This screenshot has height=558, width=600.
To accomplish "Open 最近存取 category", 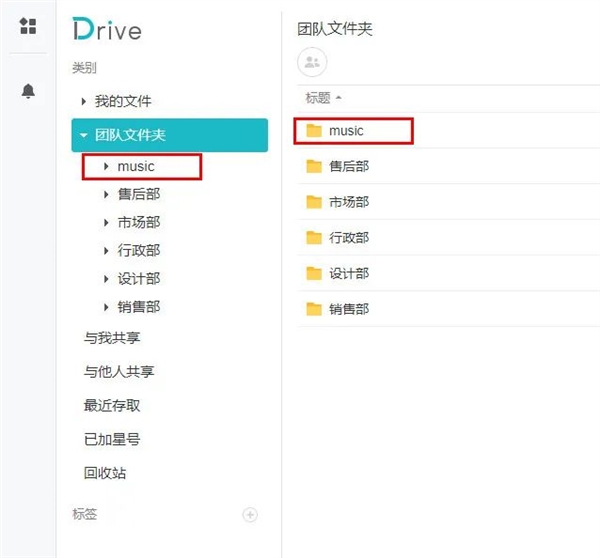I will point(112,405).
